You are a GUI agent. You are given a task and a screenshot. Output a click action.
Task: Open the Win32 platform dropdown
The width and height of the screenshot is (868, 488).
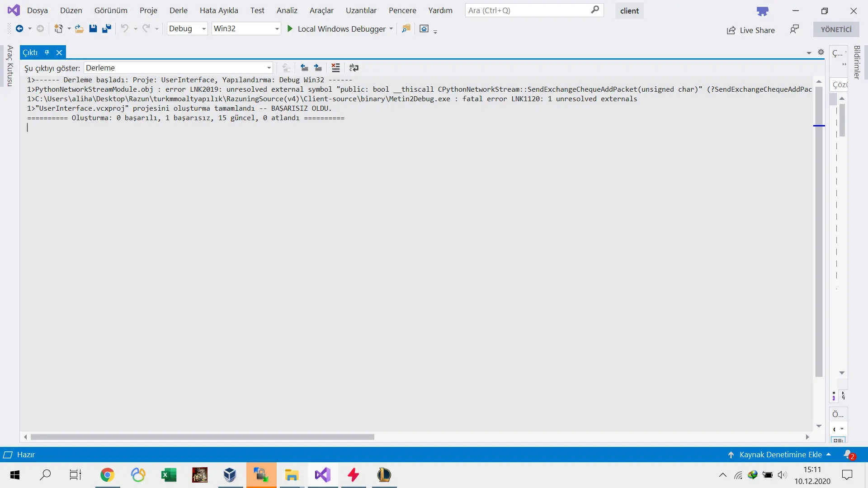[277, 28]
